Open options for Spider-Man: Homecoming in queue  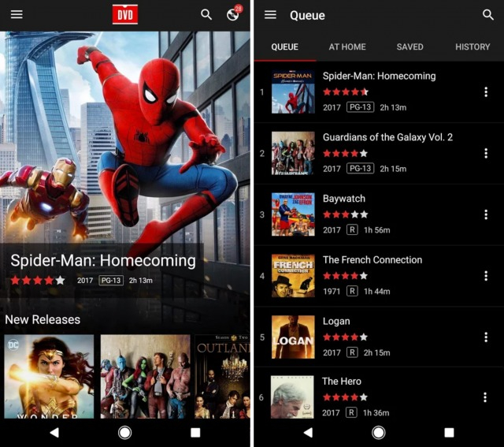tap(486, 92)
